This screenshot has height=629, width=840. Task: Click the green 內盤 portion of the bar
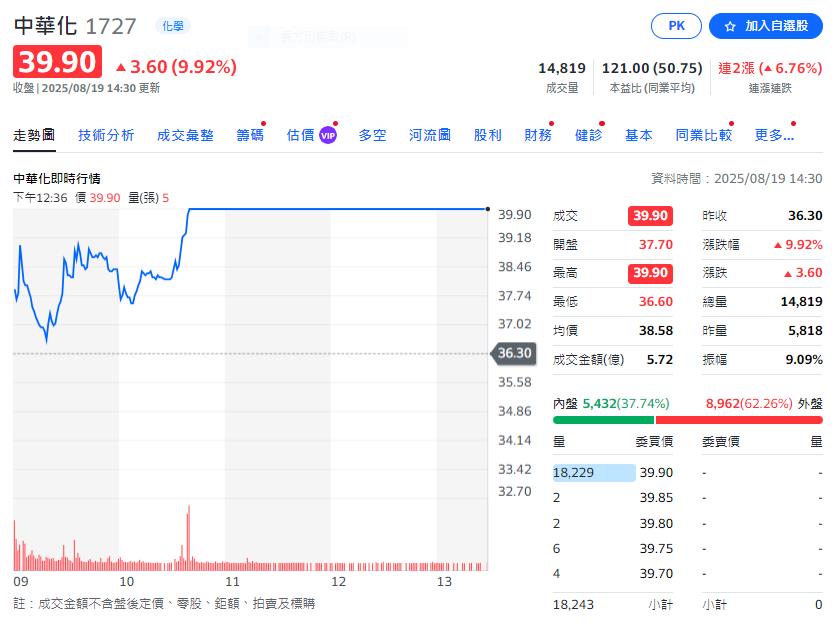point(603,420)
